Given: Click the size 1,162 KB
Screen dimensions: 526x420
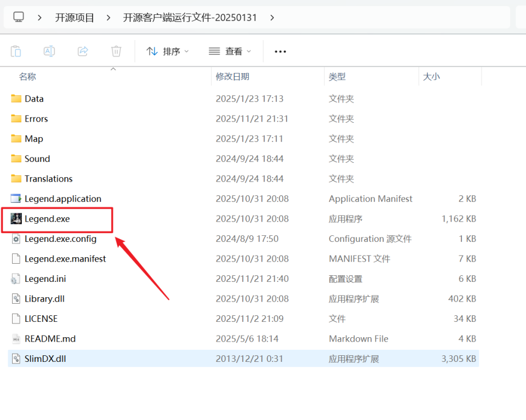Looking at the screenshot, I should (459, 219).
